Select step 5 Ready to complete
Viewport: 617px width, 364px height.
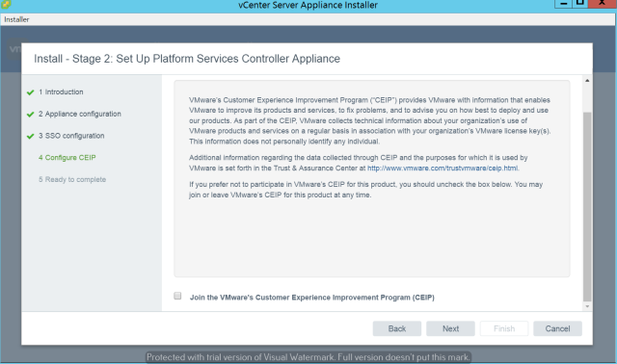72,180
